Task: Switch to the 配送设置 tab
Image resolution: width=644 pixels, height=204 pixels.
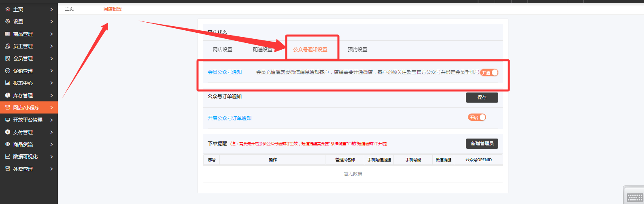Action: point(262,50)
